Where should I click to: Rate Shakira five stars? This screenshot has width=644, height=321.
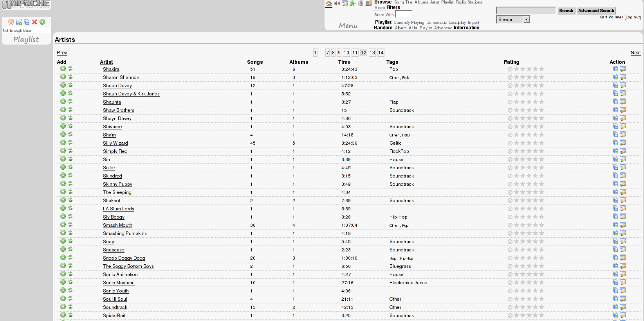(541, 69)
